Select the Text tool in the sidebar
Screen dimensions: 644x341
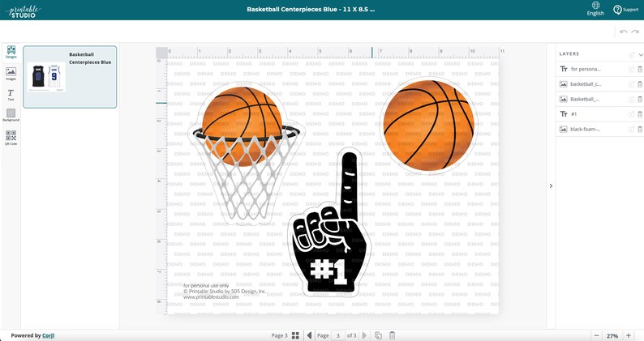click(11, 95)
